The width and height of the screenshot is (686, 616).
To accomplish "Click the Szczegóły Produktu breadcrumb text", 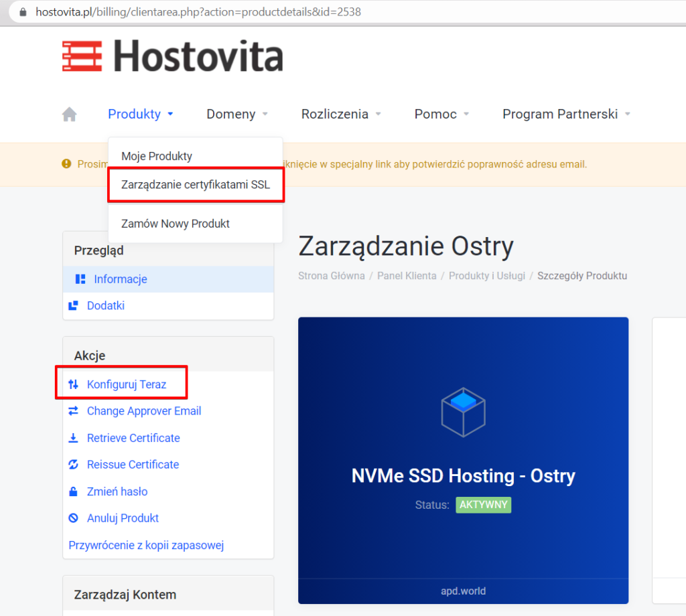I will pos(582,276).
